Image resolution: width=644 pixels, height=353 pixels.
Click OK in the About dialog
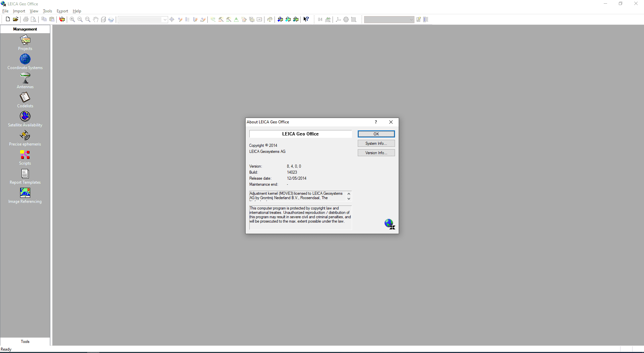[x=376, y=134]
